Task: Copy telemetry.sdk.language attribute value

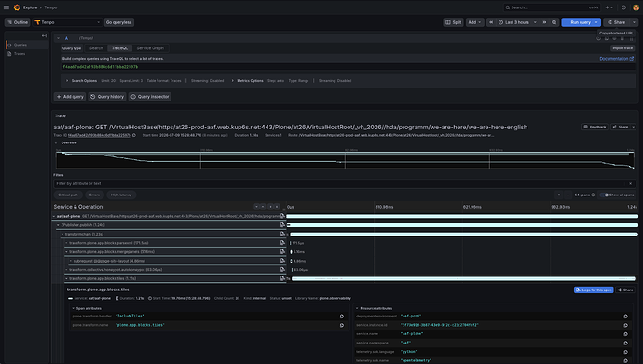Action: tap(626, 352)
